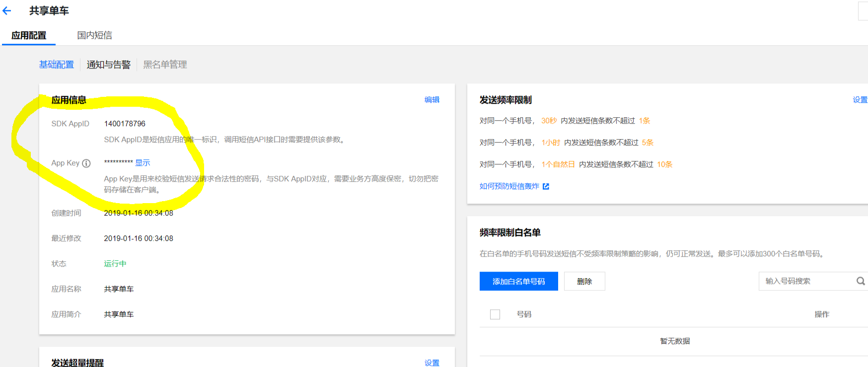This screenshot has width=868, height=367.
Task: Click the 1小时 frequency limit value
Action: (x=551, y=143)
